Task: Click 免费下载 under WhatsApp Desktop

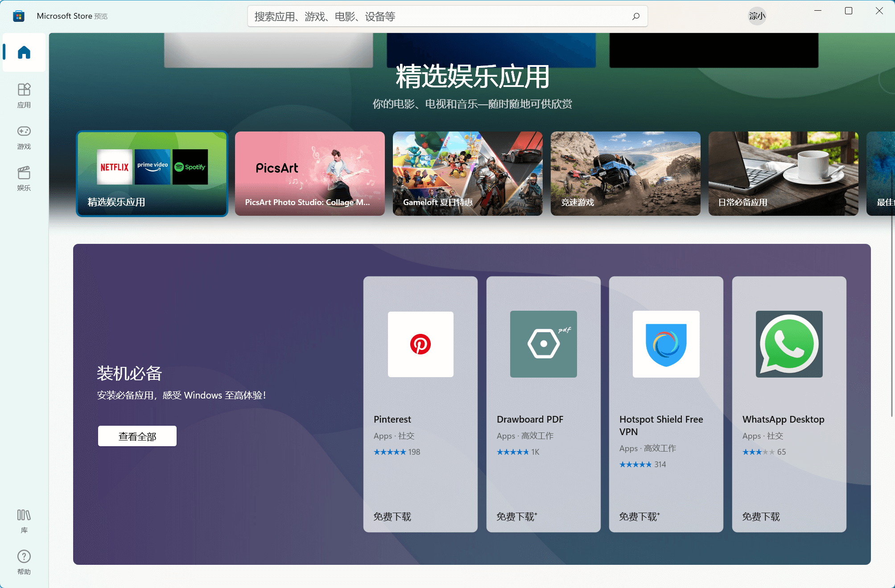Action: tap(761, 516)
